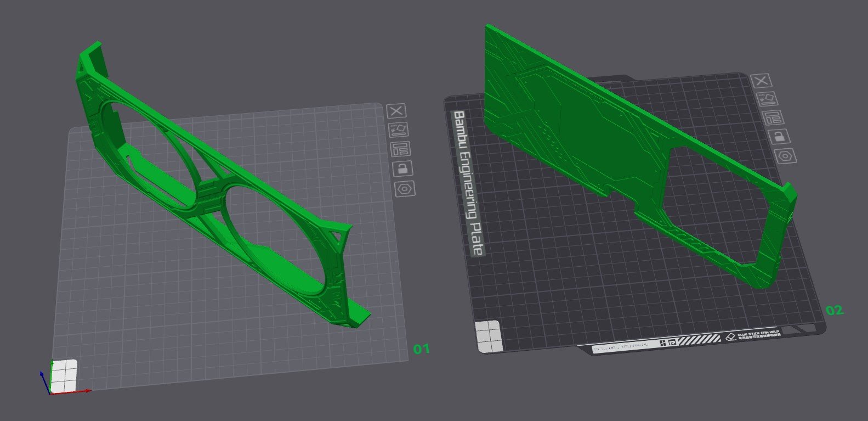
Task: Open plate 02 settings hexagon icon
Action: click(786, 156)
